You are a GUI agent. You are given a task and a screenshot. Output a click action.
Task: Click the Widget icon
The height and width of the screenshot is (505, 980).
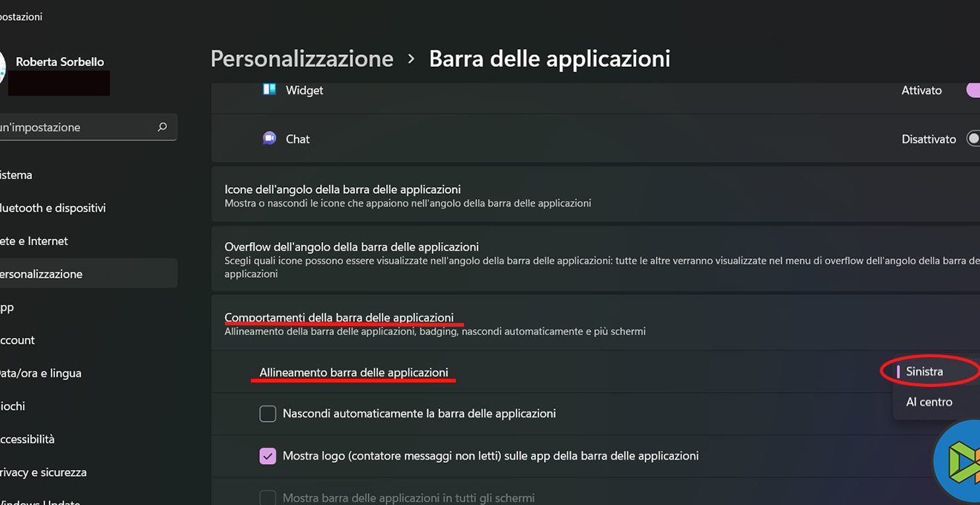click(x=269, y=90)
